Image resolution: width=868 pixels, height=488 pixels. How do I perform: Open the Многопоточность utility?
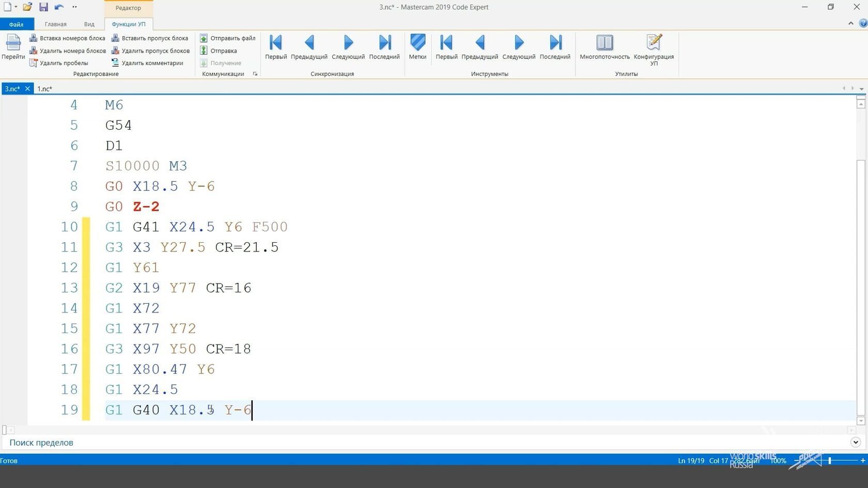(x=605, y=47)
